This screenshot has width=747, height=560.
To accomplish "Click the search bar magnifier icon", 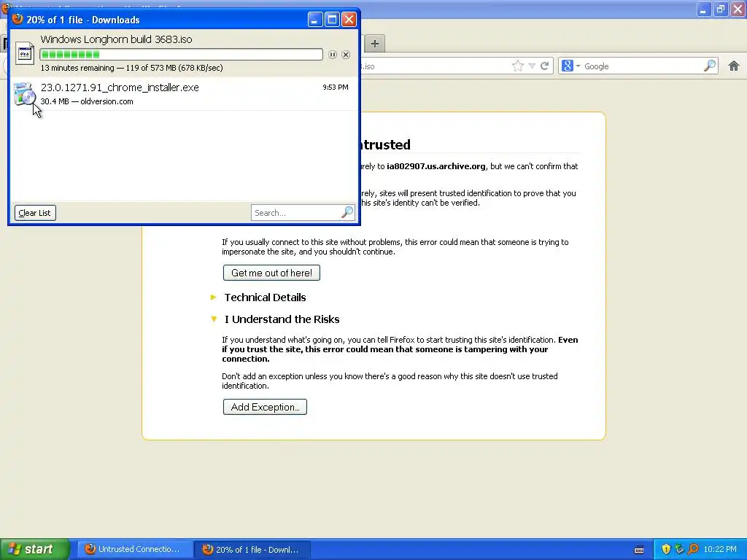I will (710, 66).
